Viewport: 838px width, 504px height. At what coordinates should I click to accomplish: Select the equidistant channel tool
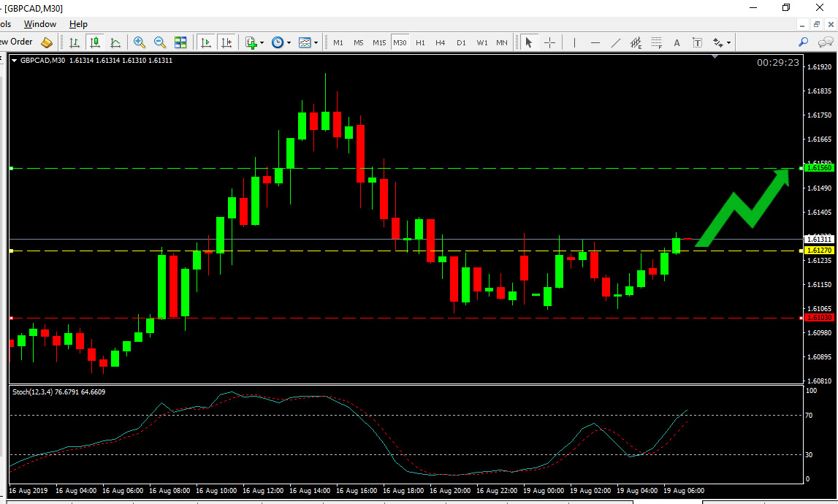[636, 42]
